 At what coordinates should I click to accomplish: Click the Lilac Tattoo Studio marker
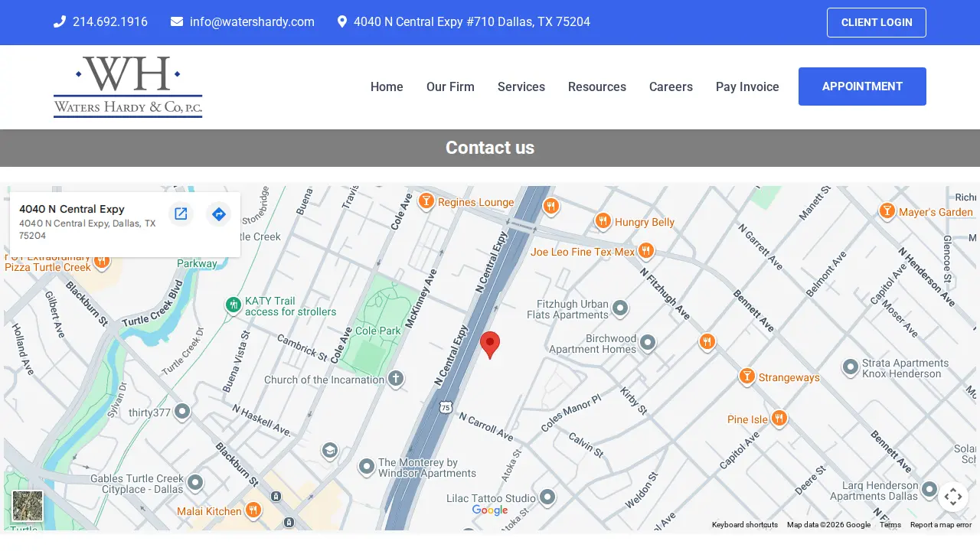547,497
